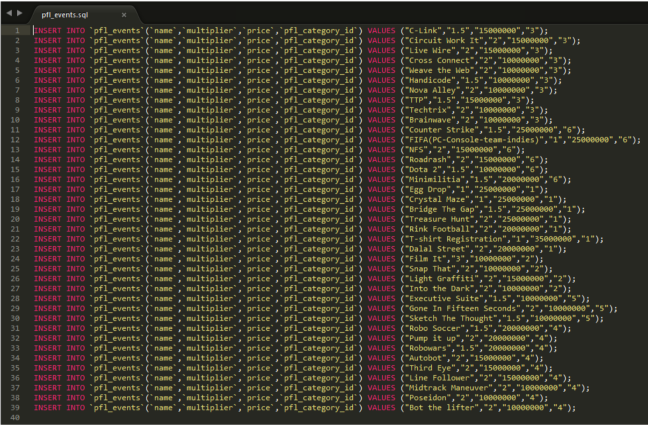Switch to the pfl_events.sql tab

coord(70,16)
